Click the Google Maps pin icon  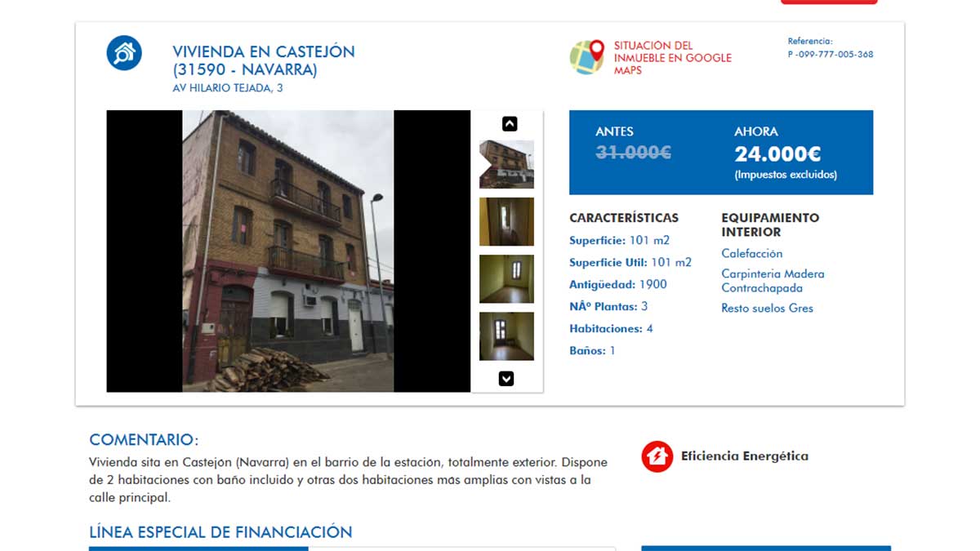click(x=586, y=57)
